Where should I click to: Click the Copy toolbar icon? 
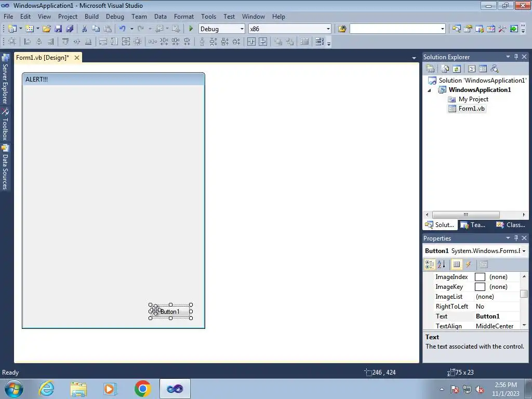click(x=96, y=29)
